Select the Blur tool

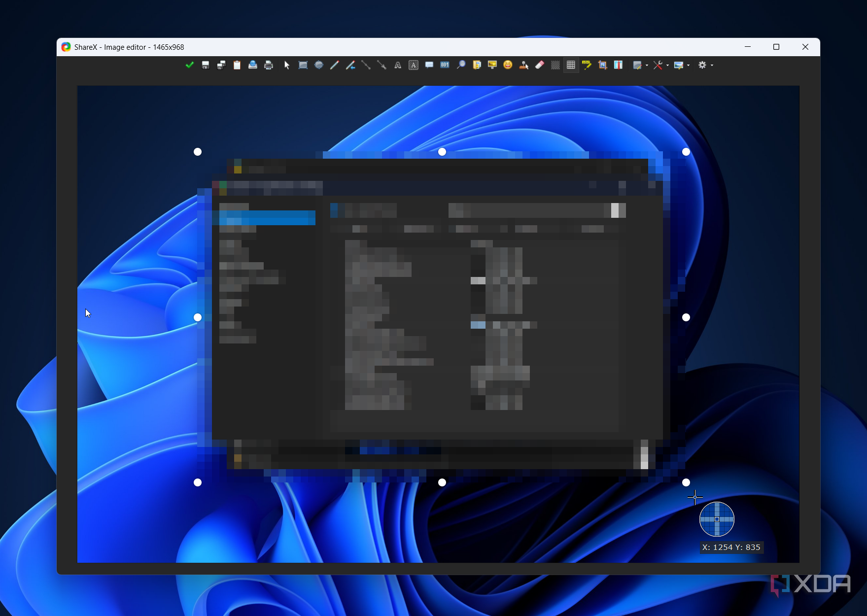click(x=555, y=65)
